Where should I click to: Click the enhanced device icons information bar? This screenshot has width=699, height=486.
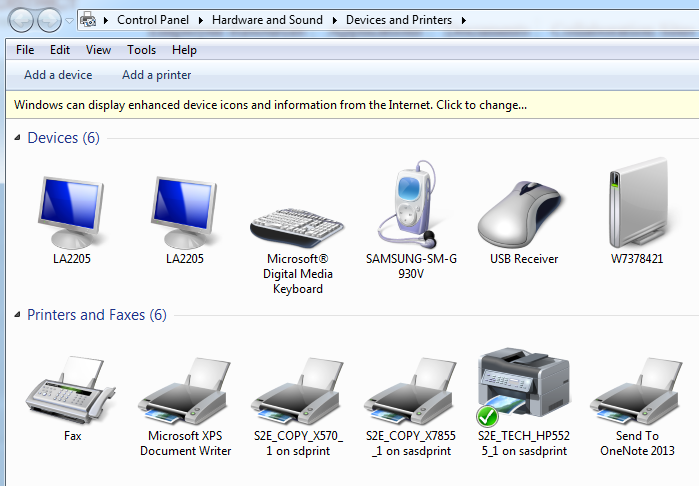pyautogui.click(x=352, y=105)
